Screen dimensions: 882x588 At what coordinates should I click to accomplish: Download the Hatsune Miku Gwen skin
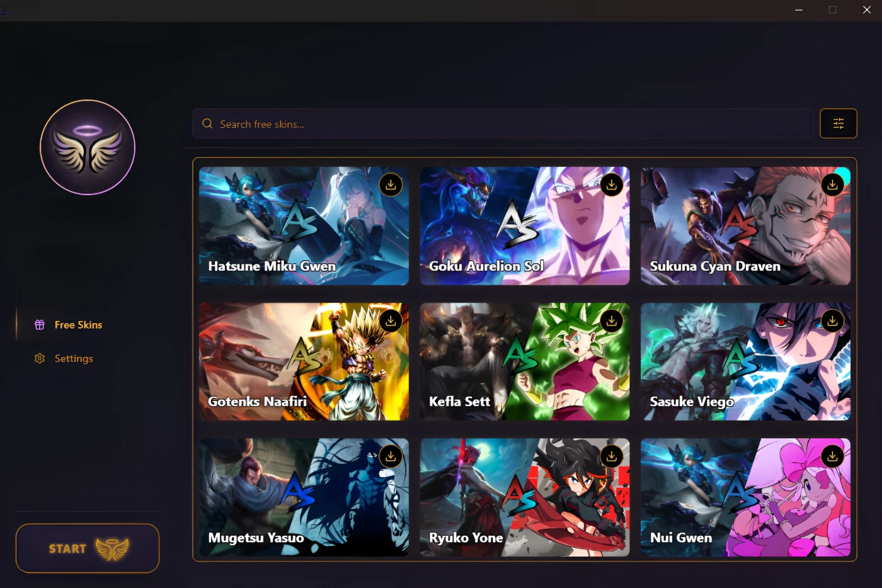(391, 185)
